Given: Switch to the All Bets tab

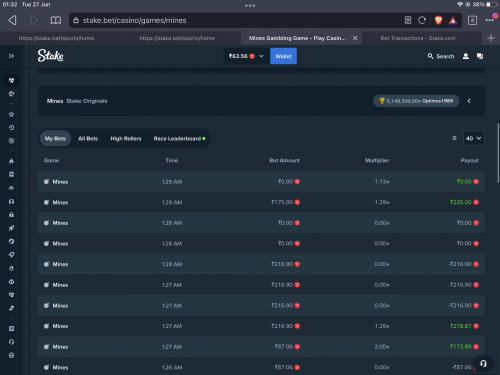Looking at the screenshot, I should (x=88, y=138).
